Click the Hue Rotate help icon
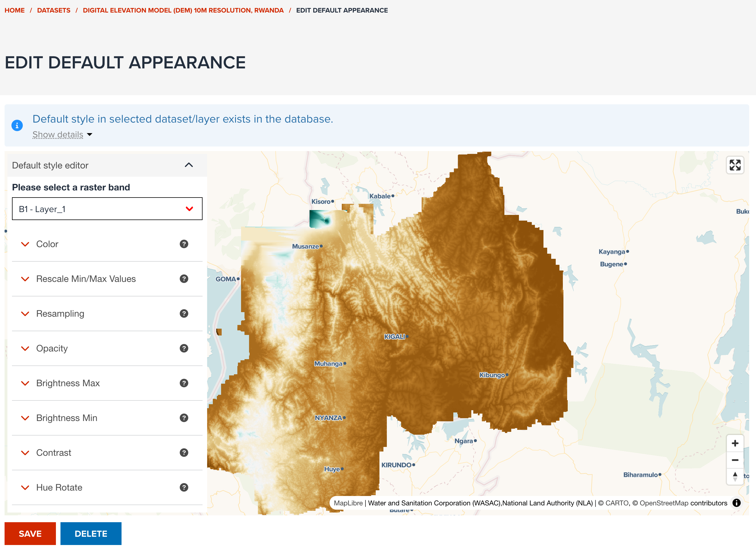 point(184,487)
